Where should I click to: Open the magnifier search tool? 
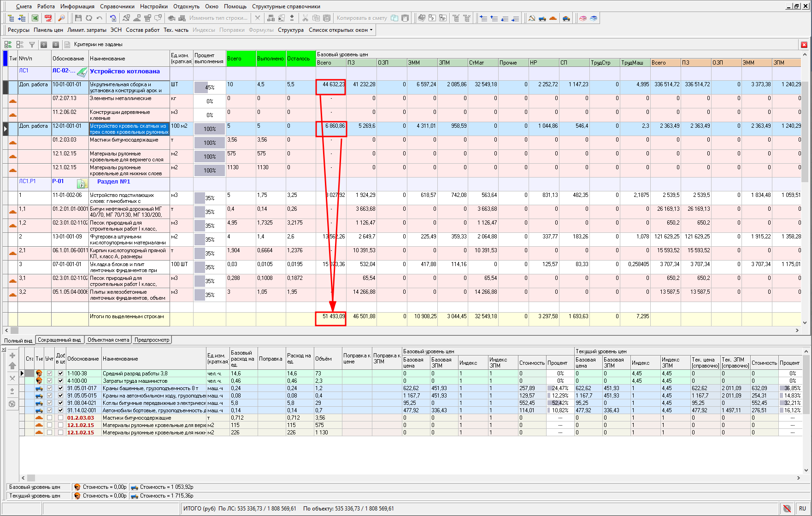point(61,18)
